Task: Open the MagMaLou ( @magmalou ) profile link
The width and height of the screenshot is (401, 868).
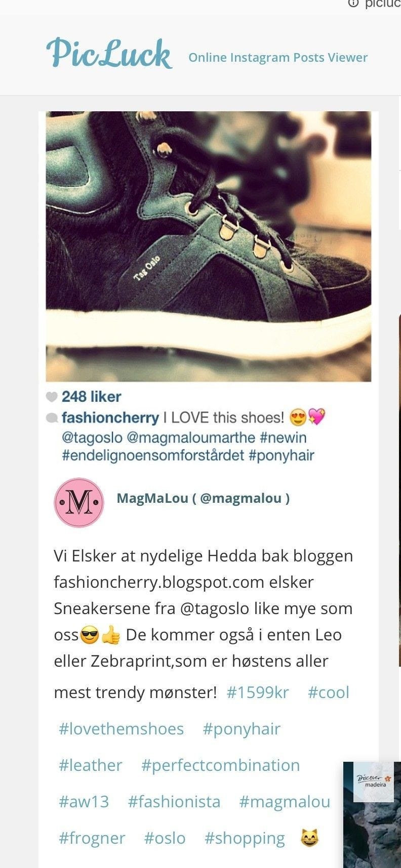Action: pos(203,498)
